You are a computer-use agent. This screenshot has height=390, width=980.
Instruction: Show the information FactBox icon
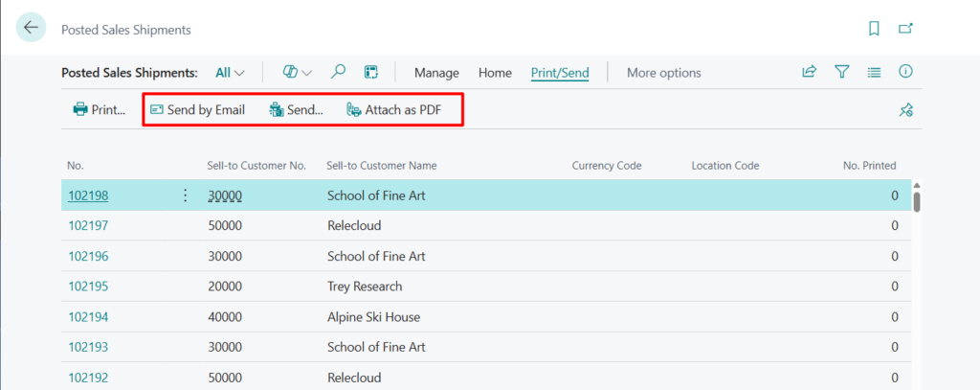905,72
